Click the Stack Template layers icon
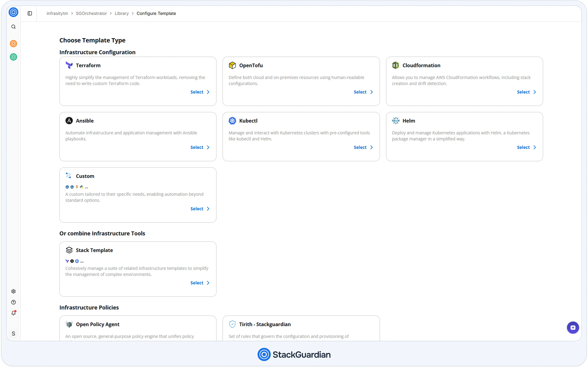Image resolution: width=588 pixels, height=368 pixels. (x=69, y=250)
